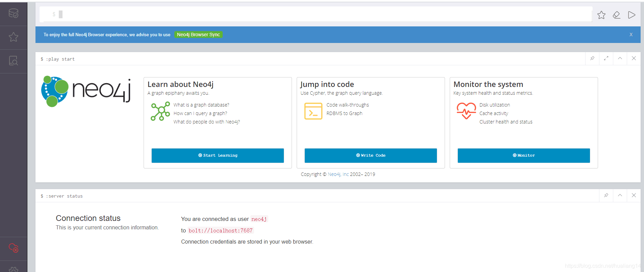This screenshot has width=644, height=272.
Task: Focus the Cypher command editor input
Action: [x=316, y=14]
